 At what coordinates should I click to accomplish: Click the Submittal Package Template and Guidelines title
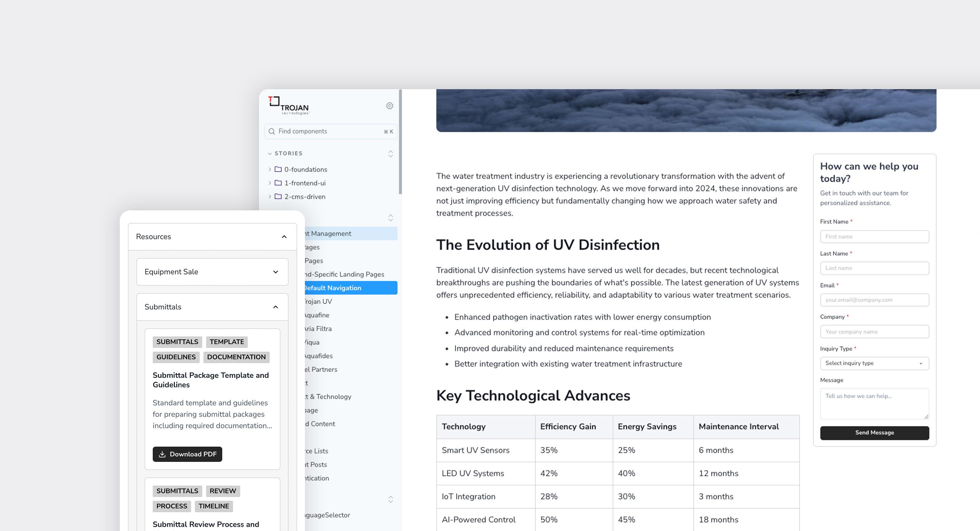(x=211, y=380)
